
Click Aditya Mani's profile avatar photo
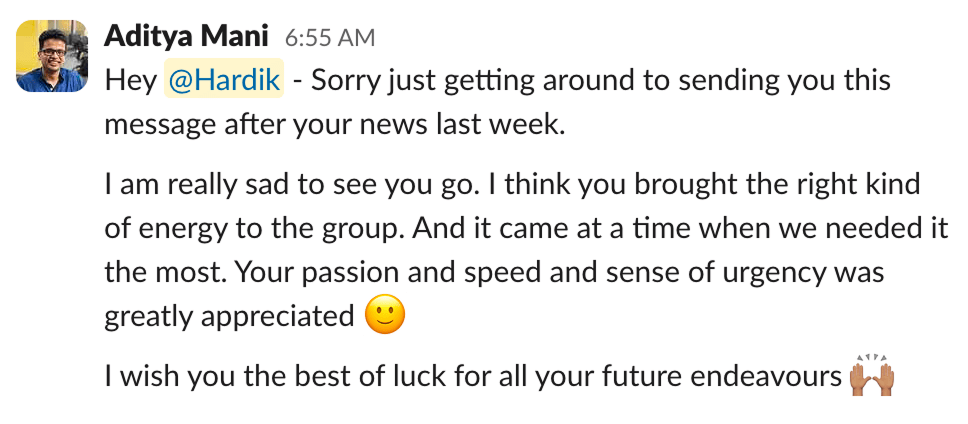pos(51,56)
